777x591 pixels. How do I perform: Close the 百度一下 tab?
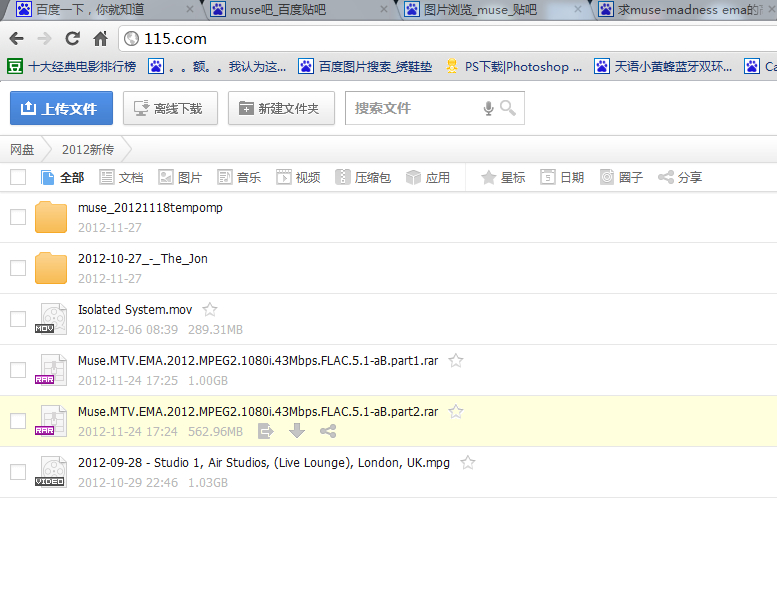(x=190, y=9)
